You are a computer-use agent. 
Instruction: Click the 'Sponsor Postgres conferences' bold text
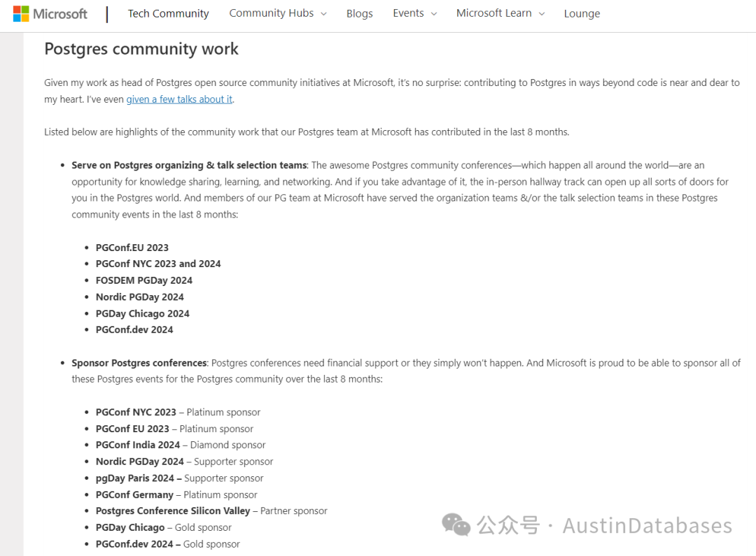point(139,363)
